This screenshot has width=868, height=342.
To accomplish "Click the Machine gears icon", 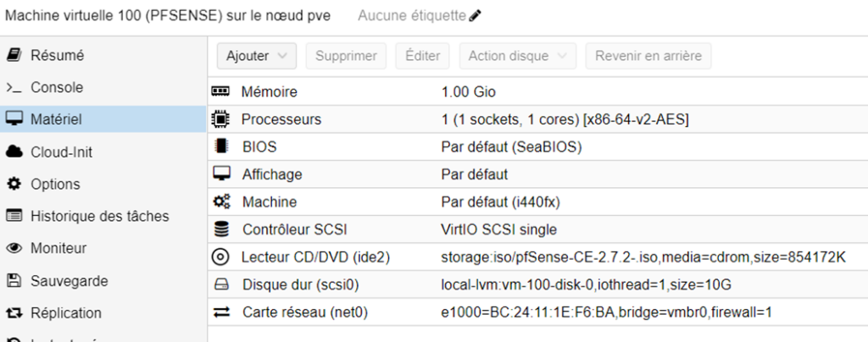I will [x=221, y=201].
